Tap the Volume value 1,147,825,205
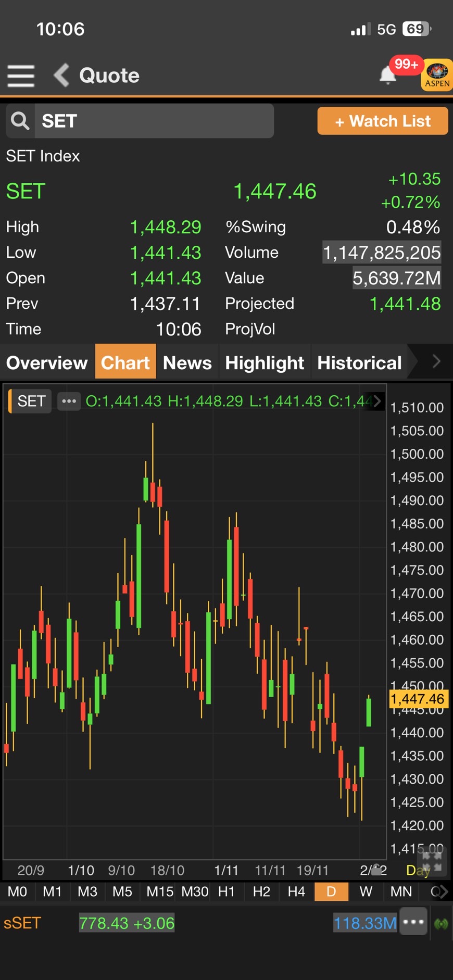Screen dimensions: 453x980 [382, 253]
